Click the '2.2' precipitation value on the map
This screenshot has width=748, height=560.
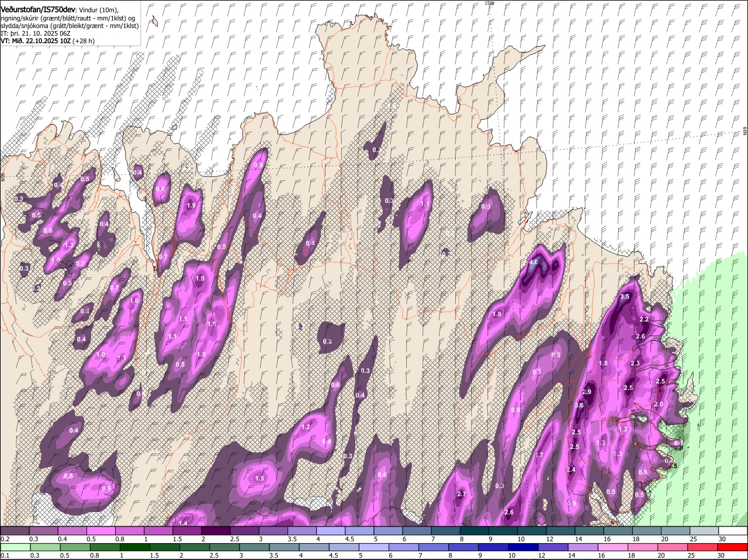[644, 320]
